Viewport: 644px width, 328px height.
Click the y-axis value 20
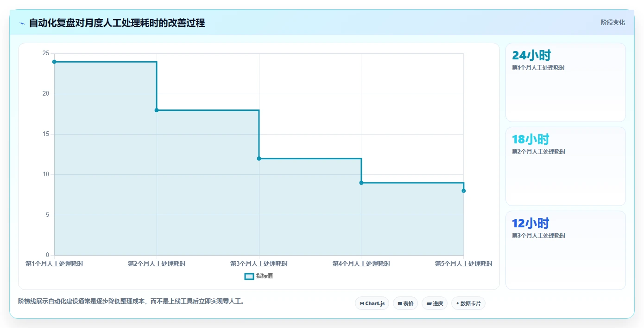pyautogui.click(x=45, y=94)
